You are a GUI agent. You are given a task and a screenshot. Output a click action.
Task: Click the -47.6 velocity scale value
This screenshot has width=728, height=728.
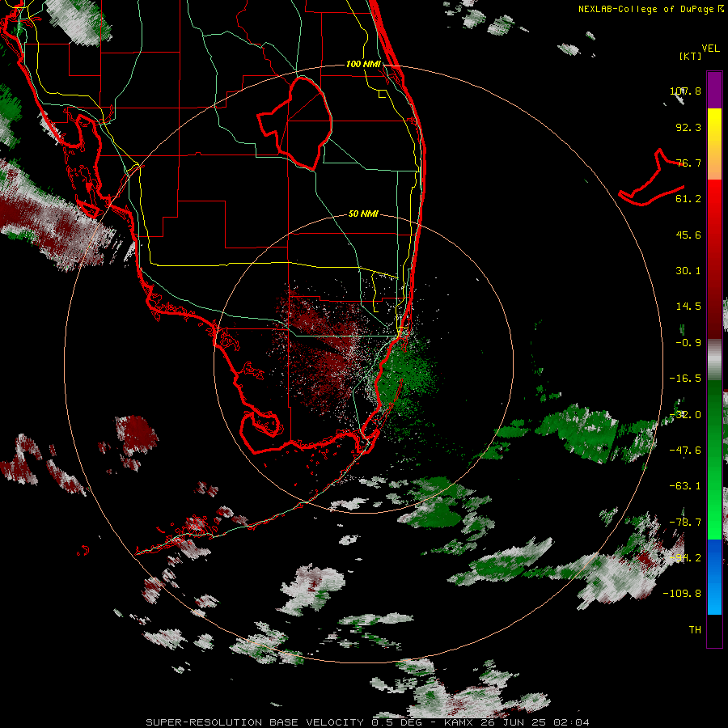[685, 451]
